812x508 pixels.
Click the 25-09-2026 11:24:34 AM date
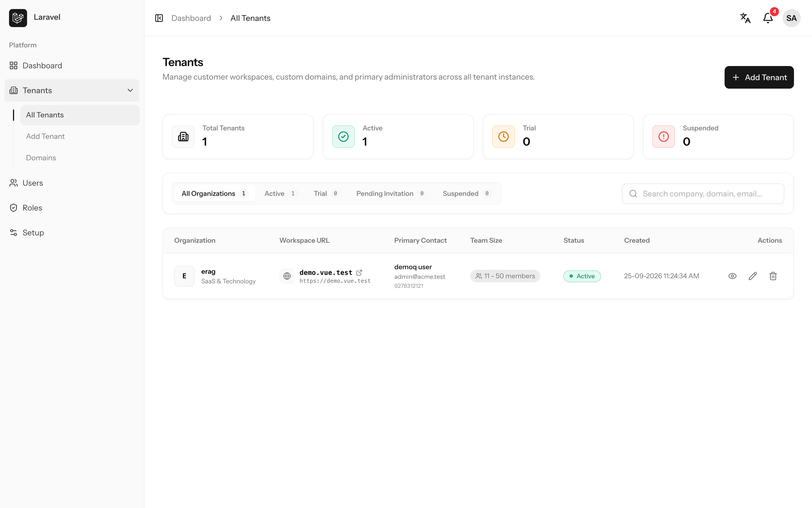pos(662,276)
